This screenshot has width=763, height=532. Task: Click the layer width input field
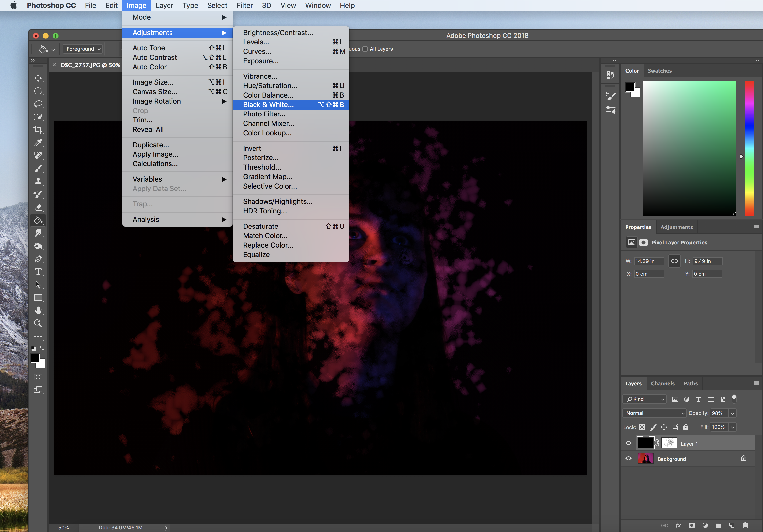click(648, 261)
